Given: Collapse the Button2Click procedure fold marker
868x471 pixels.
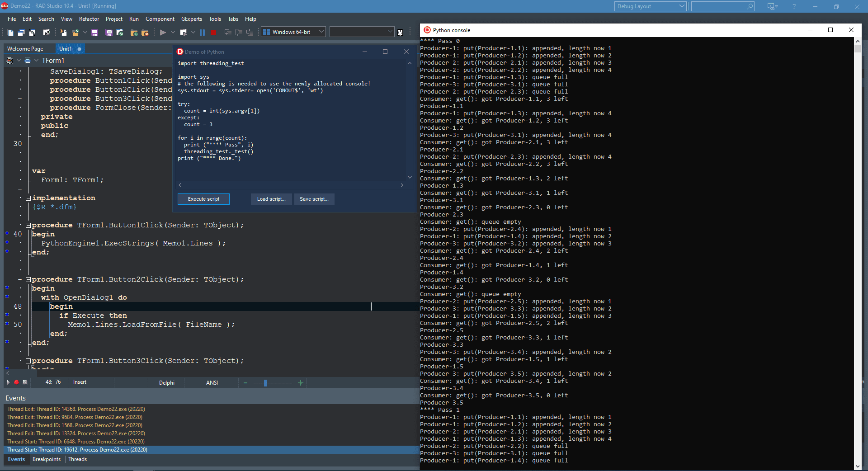Looking at the screenshot, I should tap(28, 279).
